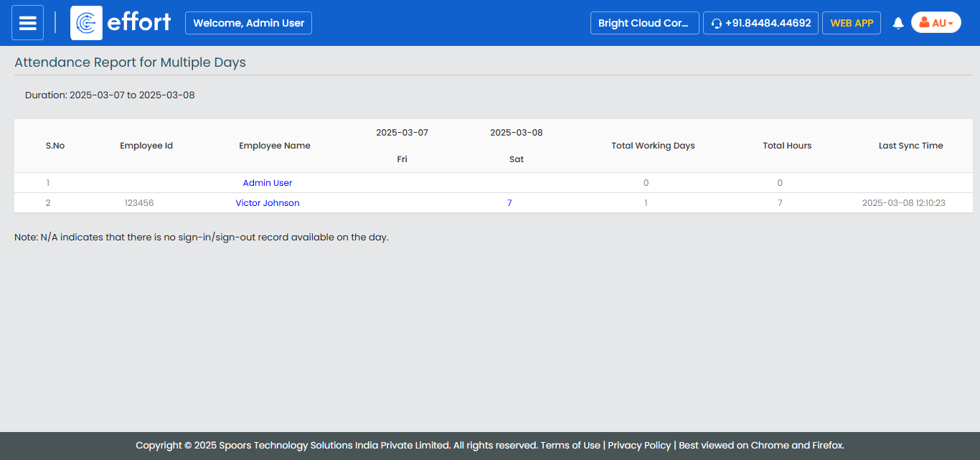Open the Terms of Use link
980x460 pixels.
[570, 445]
